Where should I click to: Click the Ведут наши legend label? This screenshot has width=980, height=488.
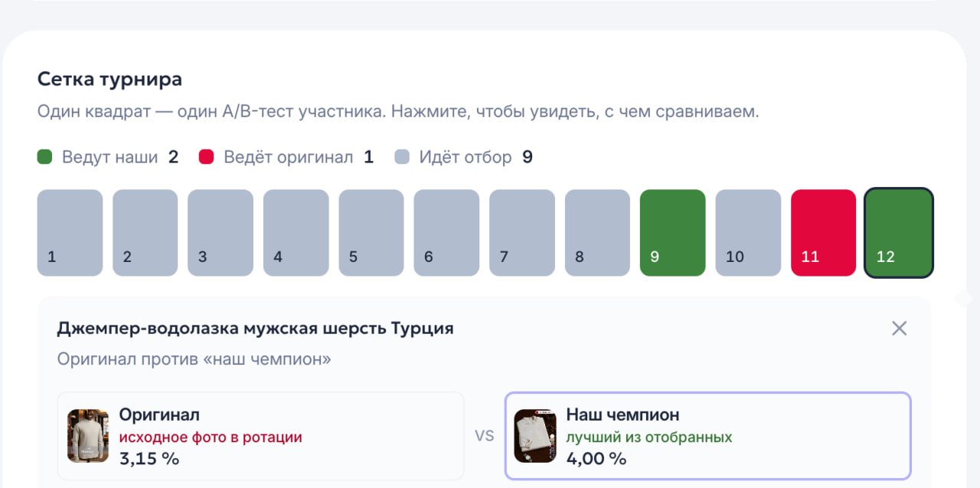[109, 157]
